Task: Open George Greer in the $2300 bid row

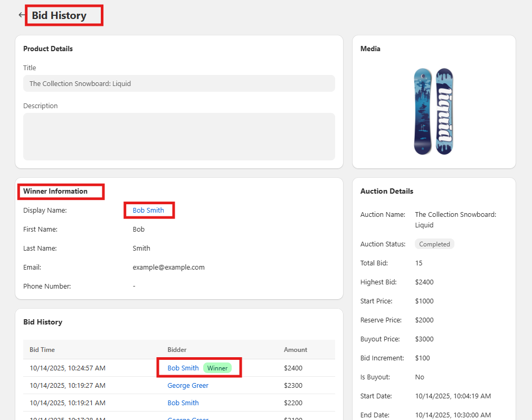Action: click(x=188, y=385)
